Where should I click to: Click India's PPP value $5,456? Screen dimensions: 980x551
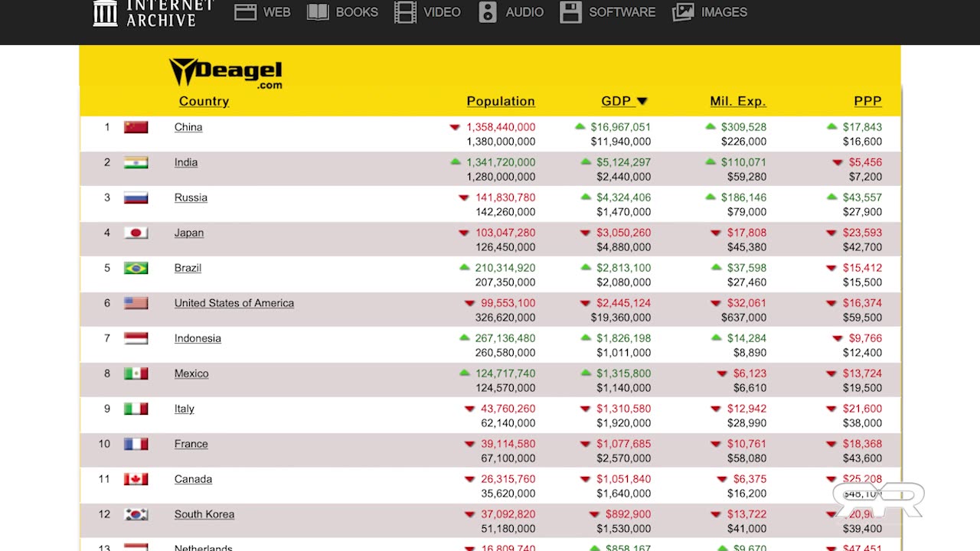point(865,162)
